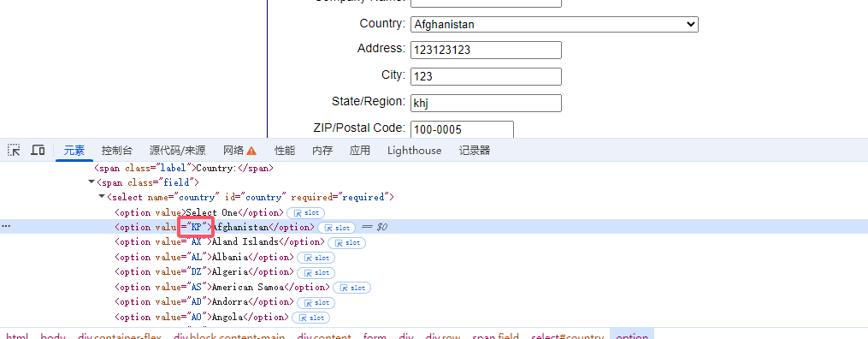Collapse the select country element node

click(102, 197)
